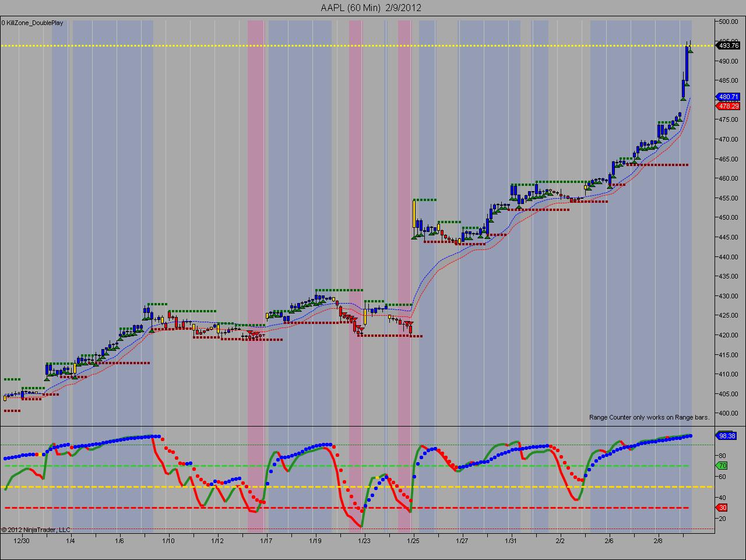Click the 1/25 date on the time axis
This screenshot has width=746, height=560.
click(x=413, y=541)
